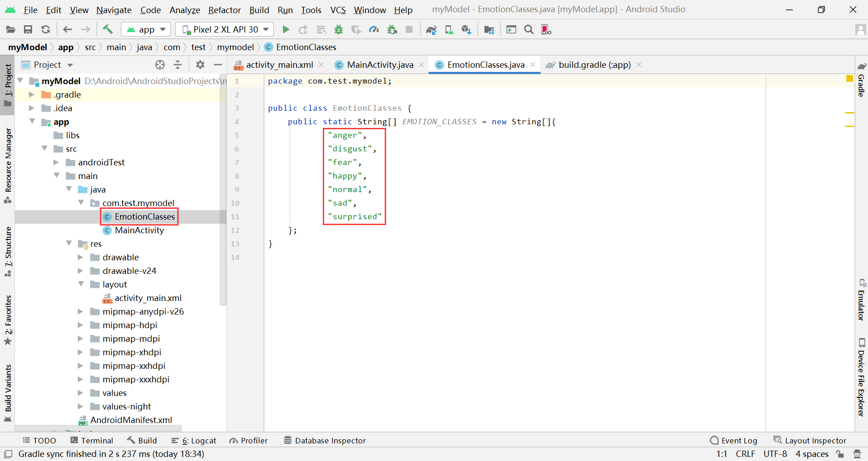Open the Project Structure icon

click(489, 30)
